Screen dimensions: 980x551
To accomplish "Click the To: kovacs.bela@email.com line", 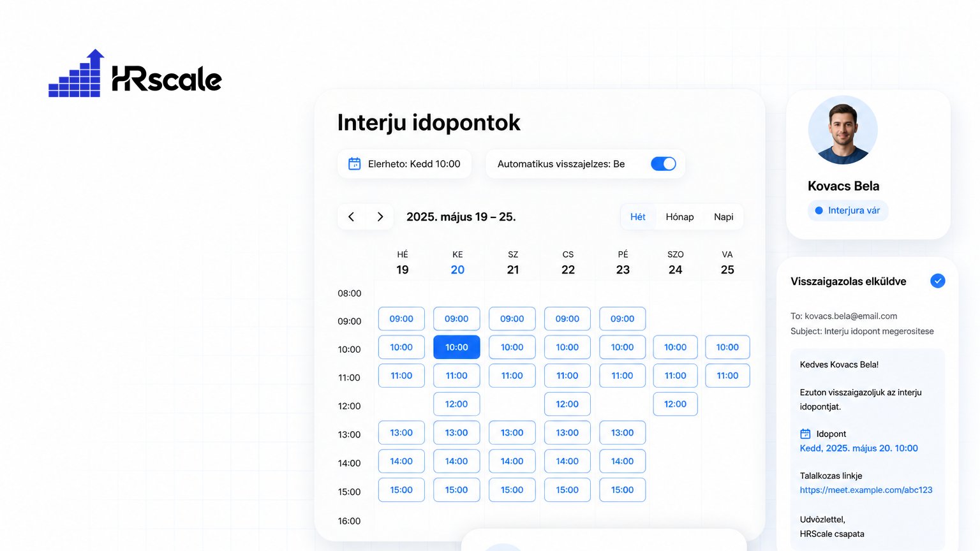I will [843, 316].
